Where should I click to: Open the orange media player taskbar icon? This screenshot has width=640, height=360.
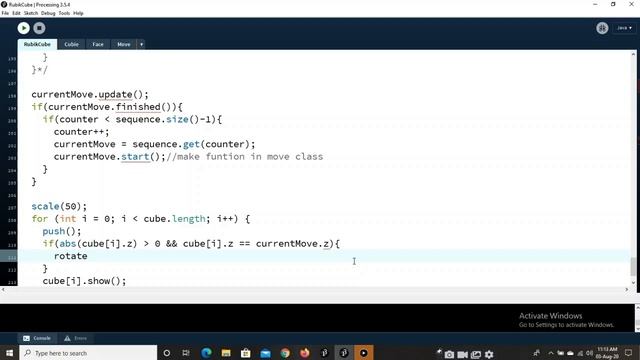click(x=364, y=353)
